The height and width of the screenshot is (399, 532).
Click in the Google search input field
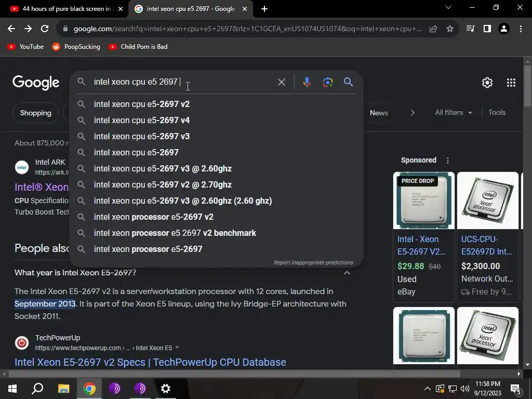pyautogui.click(x=183, y=82)
